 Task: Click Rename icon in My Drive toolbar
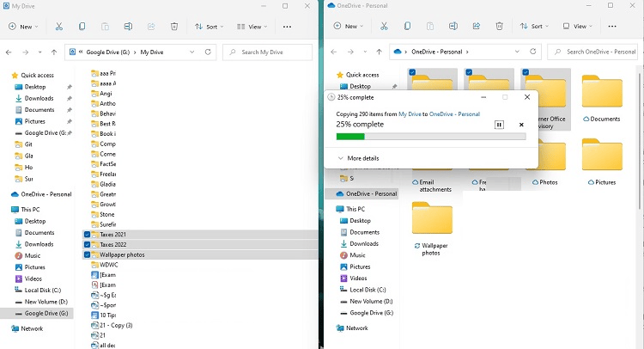pyautogui.click(x=128, y=27)
